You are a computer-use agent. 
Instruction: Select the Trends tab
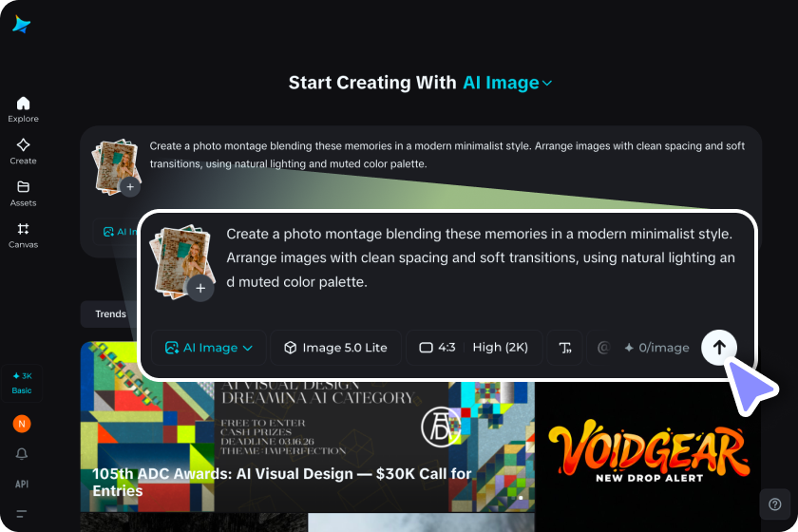pyautogui.click(x=110, y=314)
